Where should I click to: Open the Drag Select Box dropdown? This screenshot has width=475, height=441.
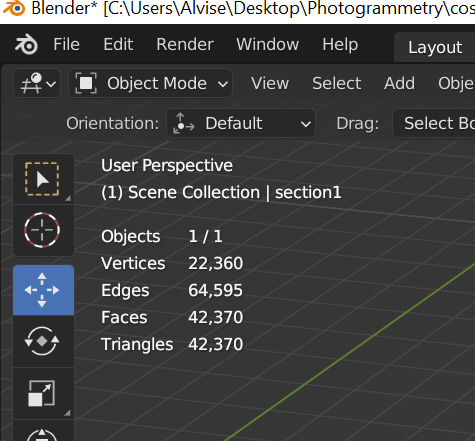point(434,123)
